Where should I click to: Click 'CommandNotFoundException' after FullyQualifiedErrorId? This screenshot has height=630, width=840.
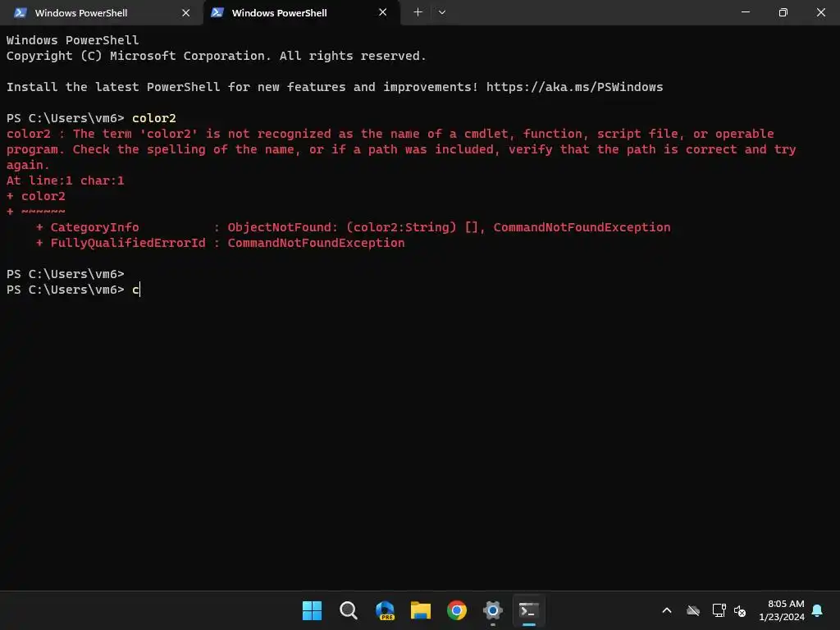(316, 243)
